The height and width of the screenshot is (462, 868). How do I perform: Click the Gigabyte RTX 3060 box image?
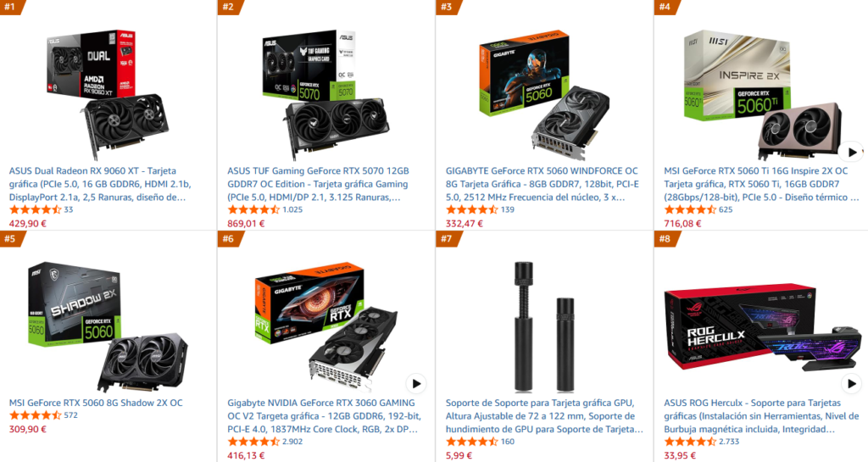[326, 326]
